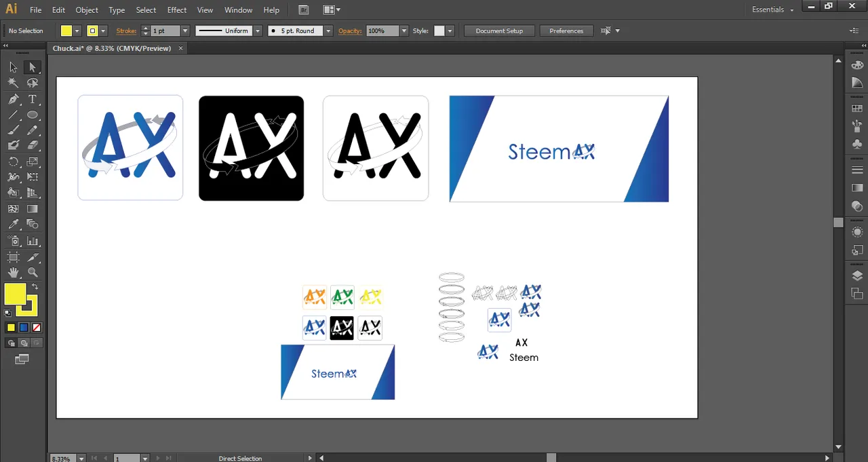Viewport: 868px width, 462px height.
Task: Open the control bar fill color dropdown
Action: 77,31
